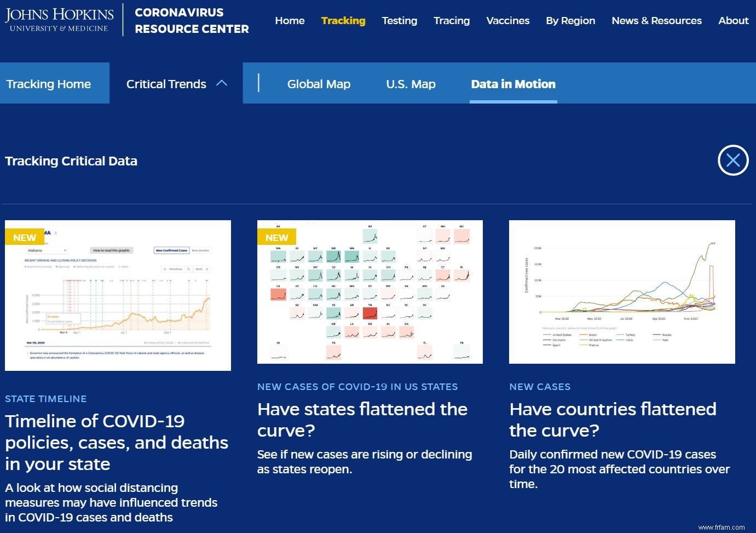This screenshot has width=756, height=533.
Task: Go to the Home menu item
Action: [x=290, y=21]
